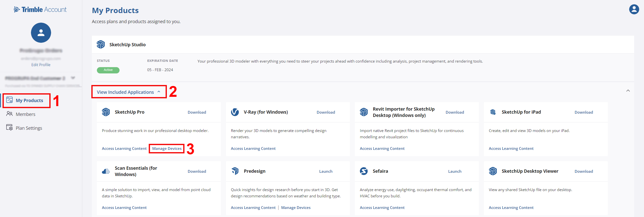
Task: Click the Predesign product icon
Action: click(235, 171)
